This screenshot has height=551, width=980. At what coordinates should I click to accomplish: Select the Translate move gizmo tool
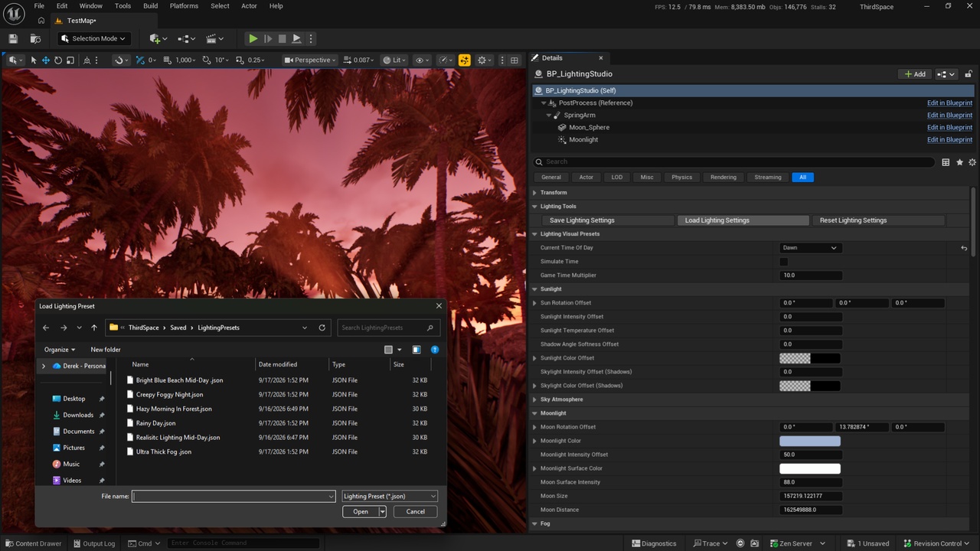pyautogui.click(x=46, y=60)
